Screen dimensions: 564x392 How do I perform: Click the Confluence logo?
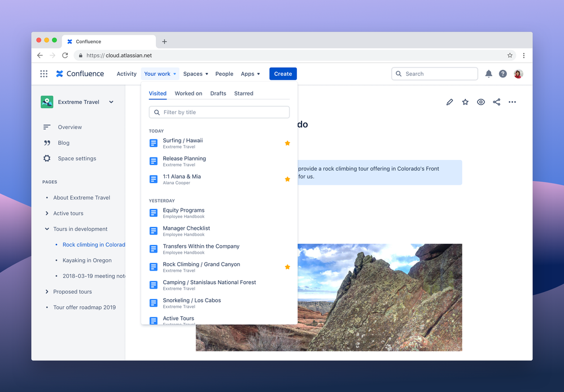[80, 74]
